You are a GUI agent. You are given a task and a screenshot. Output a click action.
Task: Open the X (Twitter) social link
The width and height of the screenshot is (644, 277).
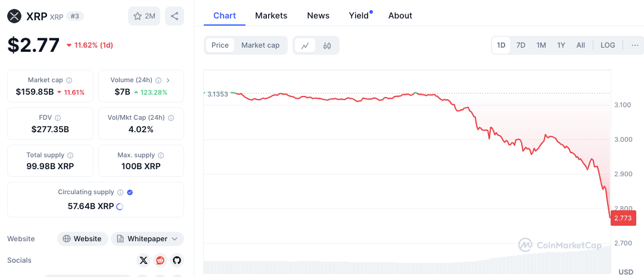[143, 260]
